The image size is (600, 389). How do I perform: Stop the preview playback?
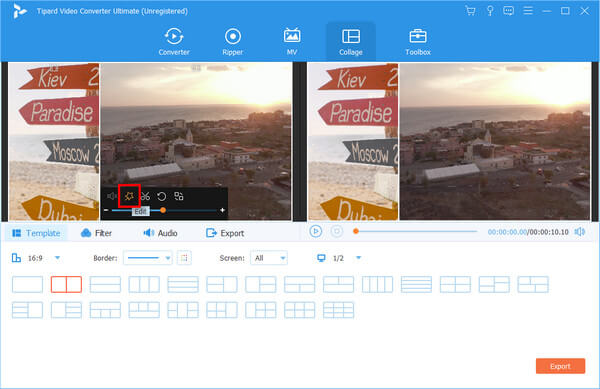[x=337, y=231]
